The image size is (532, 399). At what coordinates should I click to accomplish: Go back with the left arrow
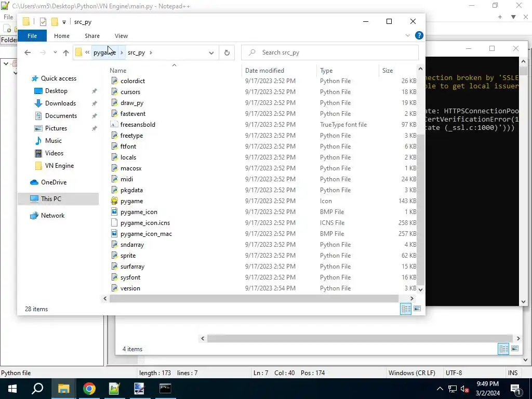28,52
